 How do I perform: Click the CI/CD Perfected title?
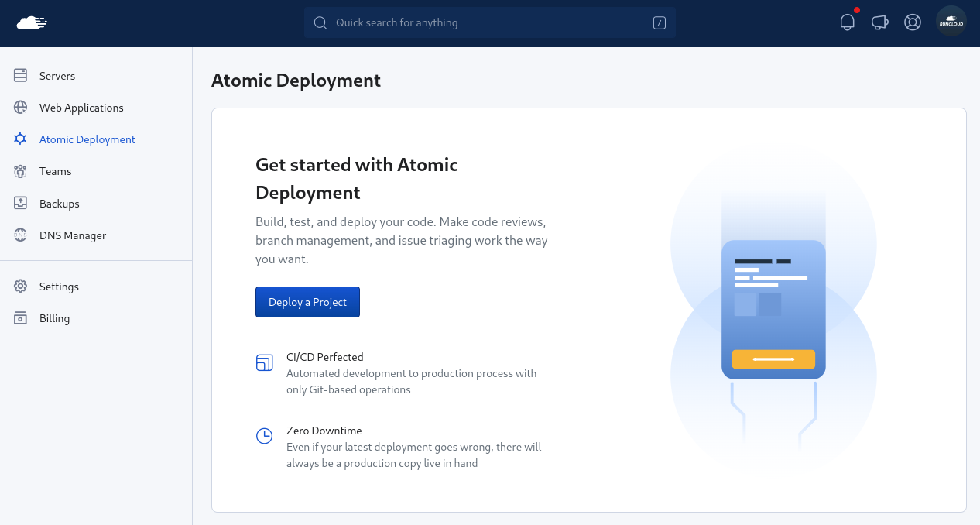pos(325,357)
